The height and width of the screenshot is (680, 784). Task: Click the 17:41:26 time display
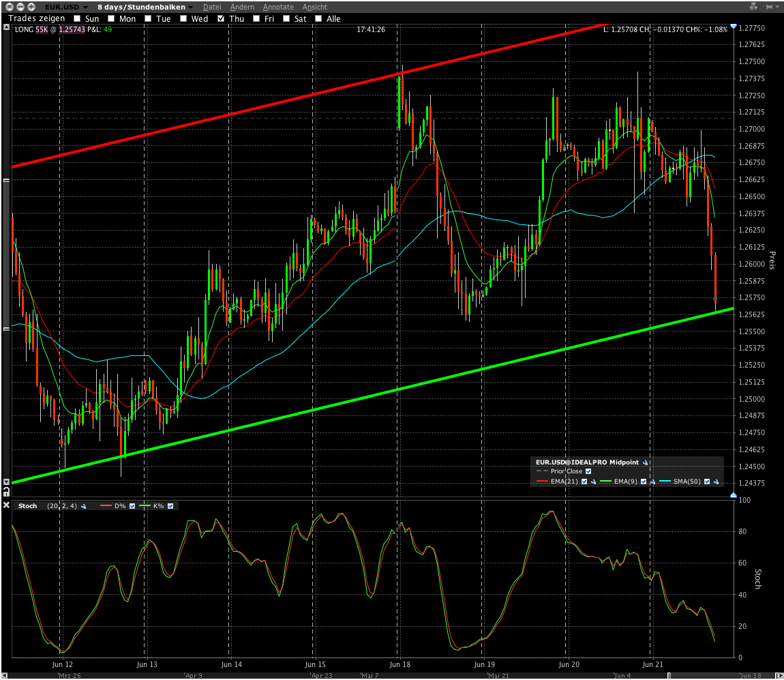371,29
